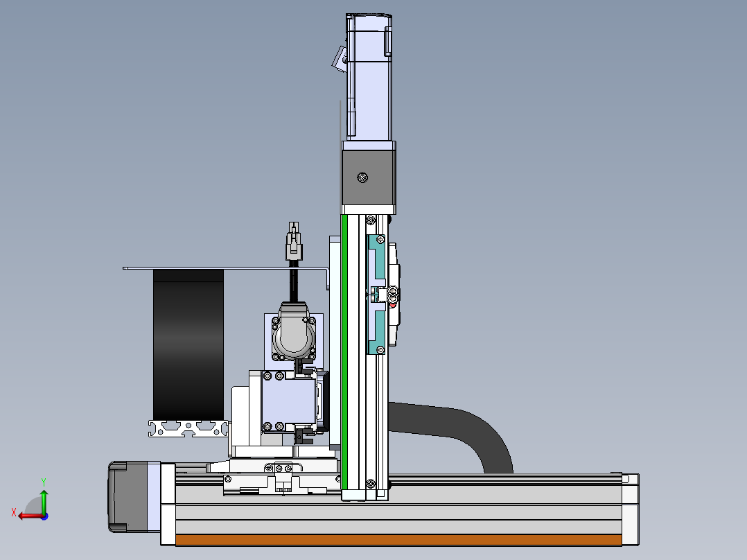Click the cable connector plug above the rod
Screen dimensions: 747x560
[x=295, y=243]
